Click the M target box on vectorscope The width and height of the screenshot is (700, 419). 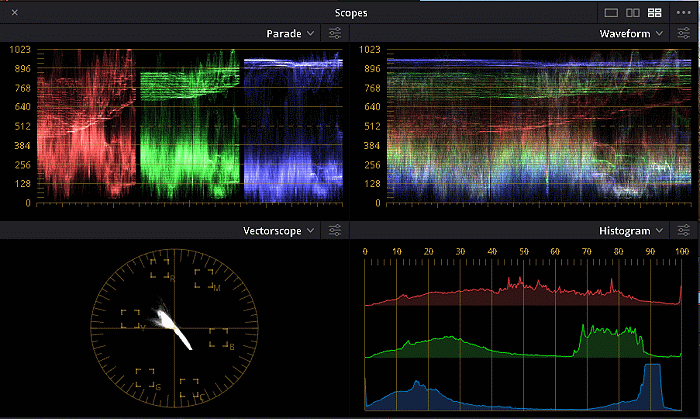(x=204, y=279)
